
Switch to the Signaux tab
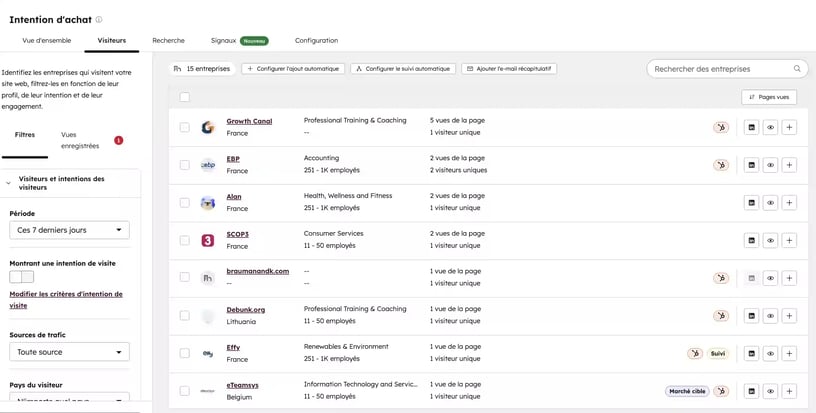[x=223, y=40]
